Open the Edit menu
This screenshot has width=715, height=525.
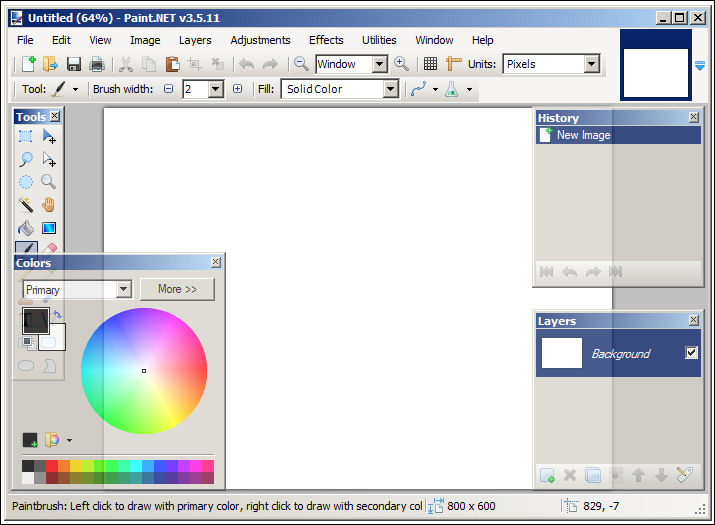pos(61,40)
